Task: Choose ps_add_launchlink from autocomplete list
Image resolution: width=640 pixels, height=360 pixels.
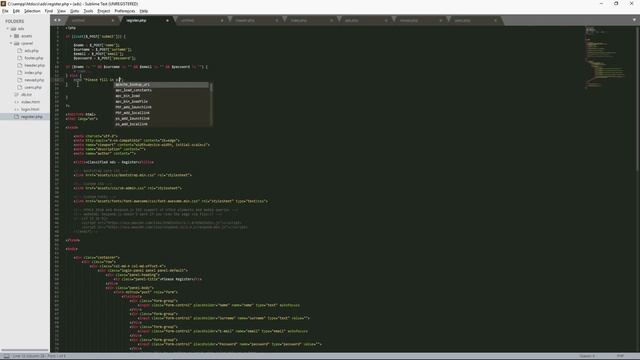Action: pyautogui.click(x=161, y=118)
